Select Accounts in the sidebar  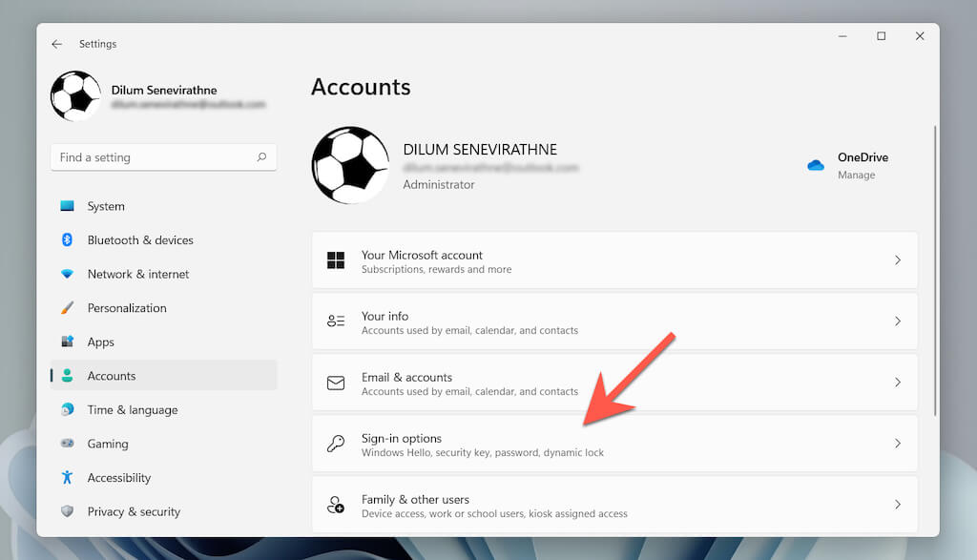point(164,375)
